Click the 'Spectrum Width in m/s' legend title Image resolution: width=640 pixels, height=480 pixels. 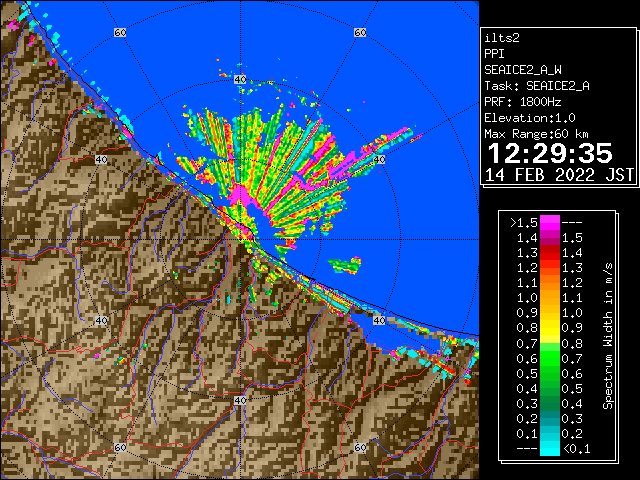tap(608, 336)
